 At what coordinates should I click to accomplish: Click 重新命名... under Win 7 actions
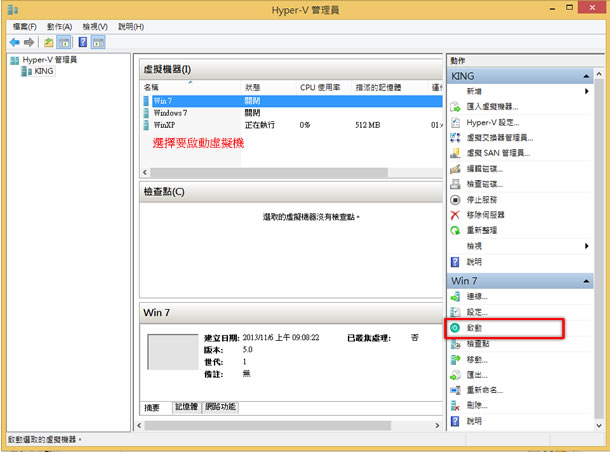[485, 390]
